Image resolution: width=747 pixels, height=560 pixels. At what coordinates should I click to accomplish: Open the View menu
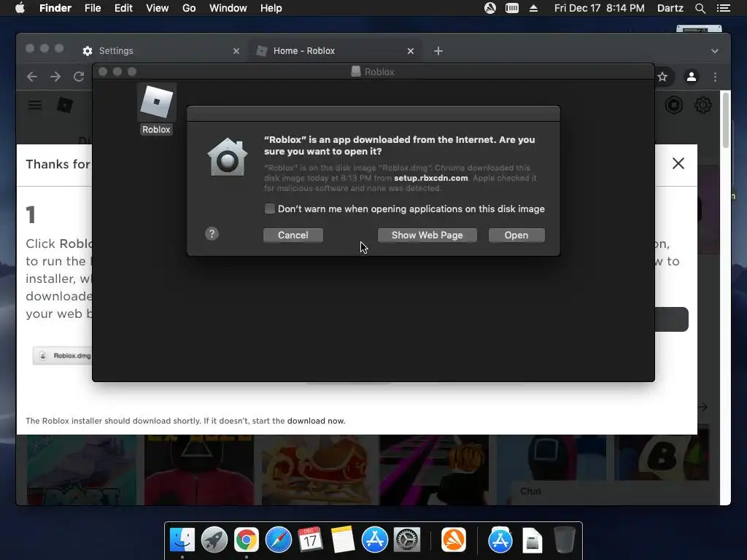tap(158, 8)
